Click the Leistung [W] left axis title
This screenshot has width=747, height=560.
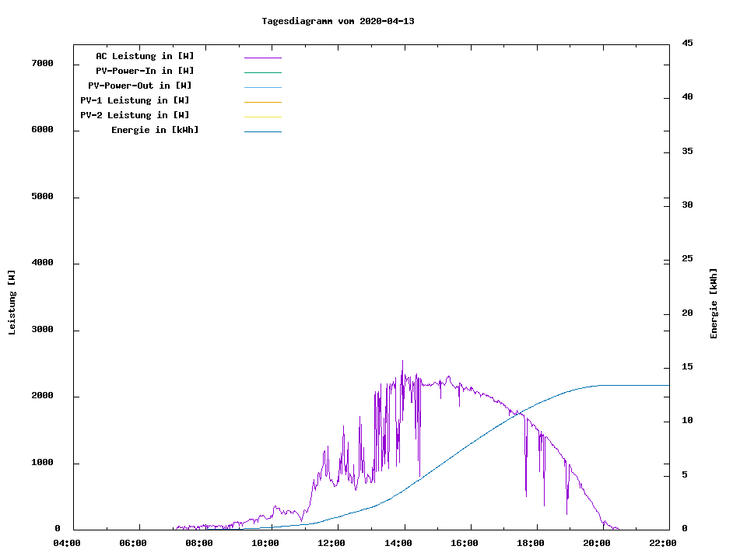12,303
